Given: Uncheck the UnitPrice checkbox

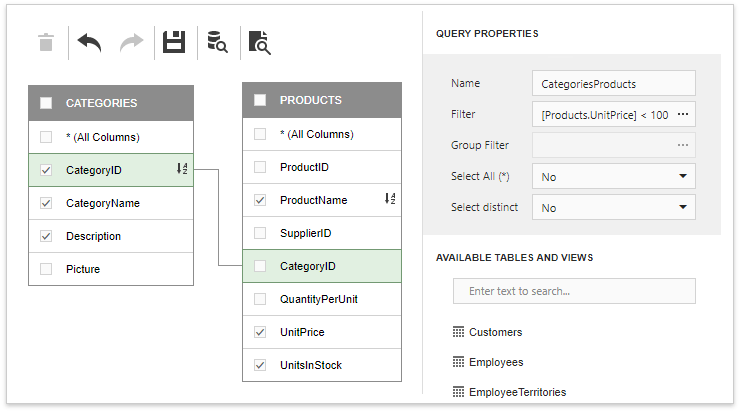Looking at the screenshot, I should click(260, 332).
